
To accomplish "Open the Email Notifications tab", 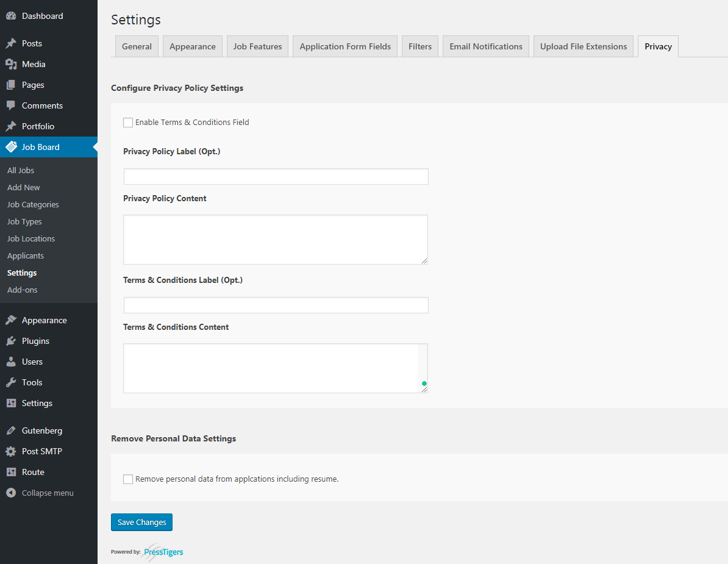I will click(486, 46).
